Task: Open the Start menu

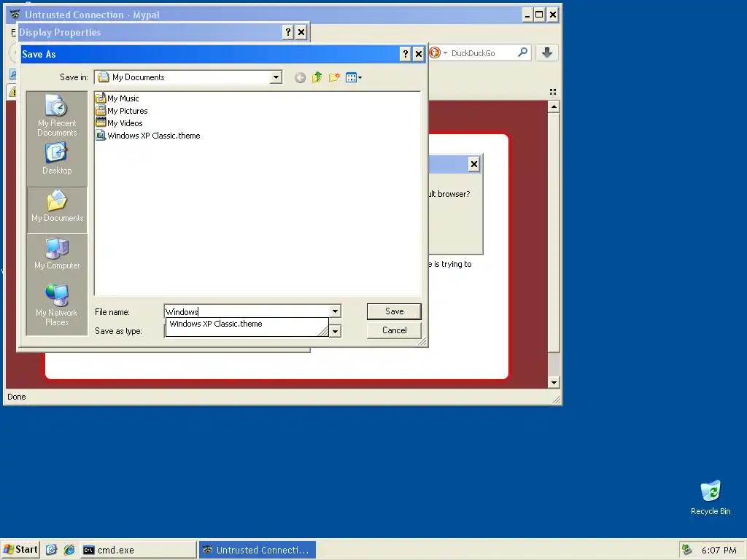Action: click(x=20, y=550)
